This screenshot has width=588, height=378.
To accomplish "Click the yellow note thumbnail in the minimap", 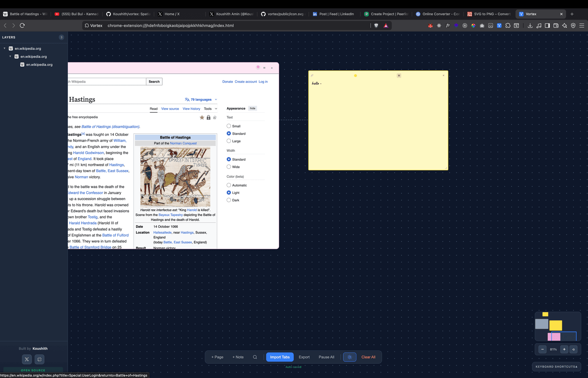I will (x=556, y=325).
